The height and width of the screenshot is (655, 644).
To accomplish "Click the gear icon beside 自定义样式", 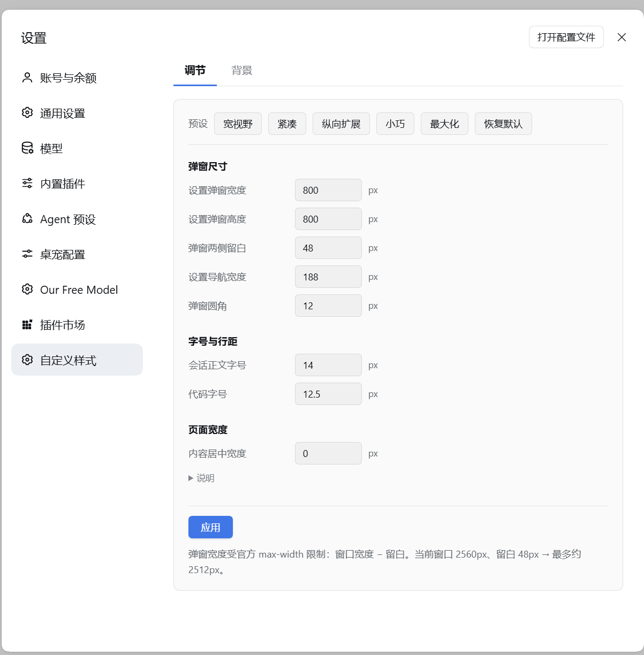I will 27,360.
